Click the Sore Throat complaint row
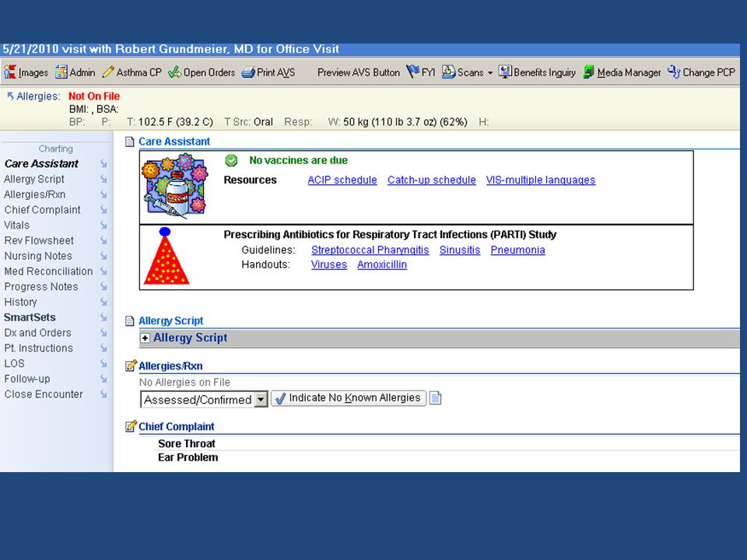Image resolution: width=747 pixels, height=560 pixels. pyautogui.click(x=187, y=443)
